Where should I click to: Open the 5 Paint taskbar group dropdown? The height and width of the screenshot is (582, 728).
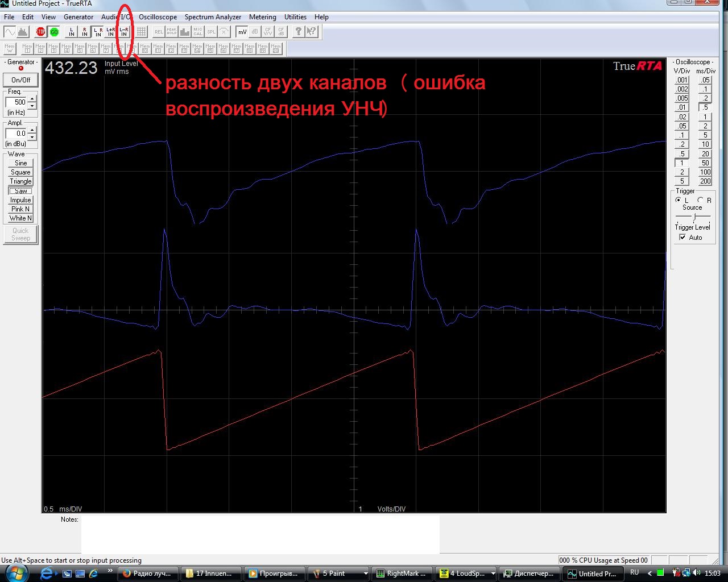tap(365, 573)
